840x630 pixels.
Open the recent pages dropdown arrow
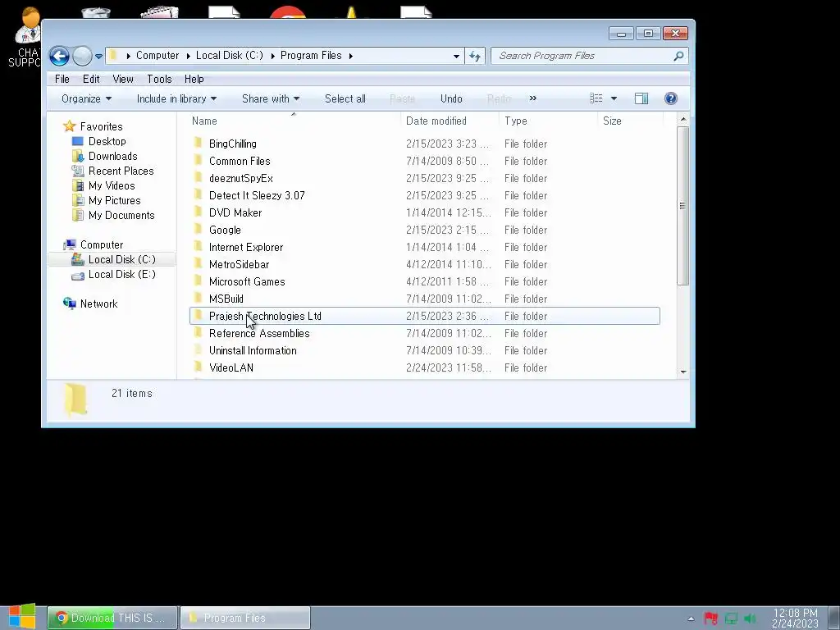[98, 56]
